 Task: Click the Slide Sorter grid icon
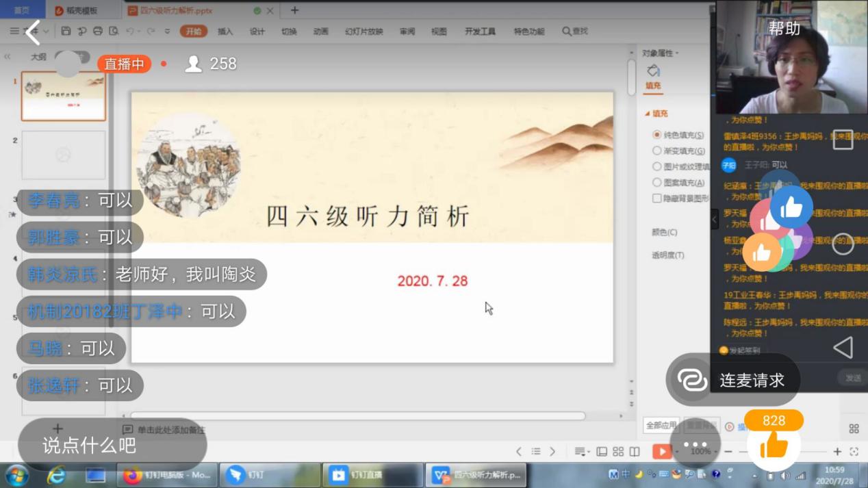click(x=618, y=452)
